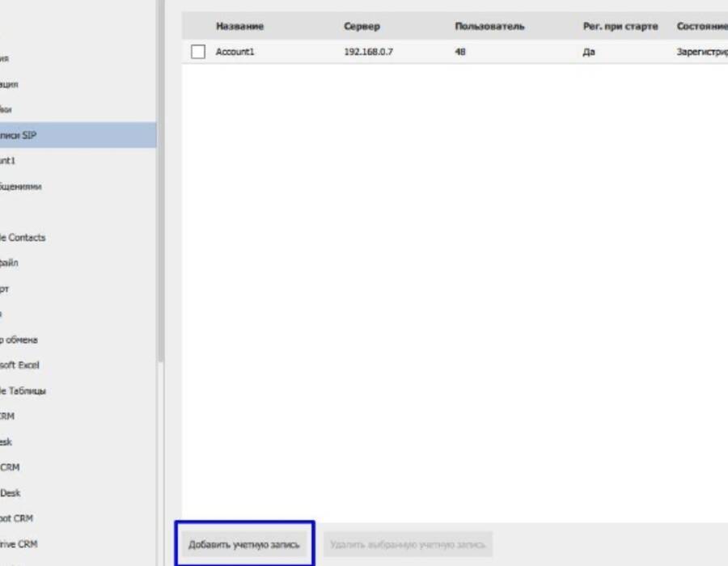Click the server address 192.168.0.7
The width and height of the screenshot is (728, 566).
click(x=368, y=52)
